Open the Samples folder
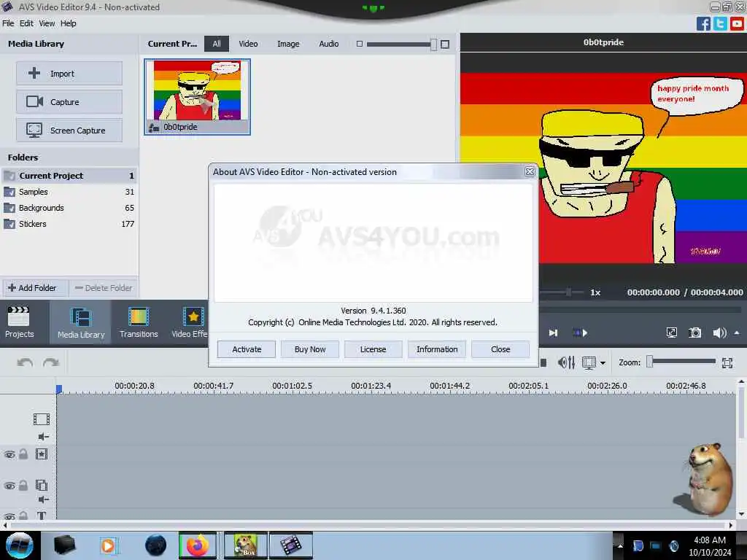Image resolution: width=747 pixels, height=560 pixels. click(x=69, y=192)
